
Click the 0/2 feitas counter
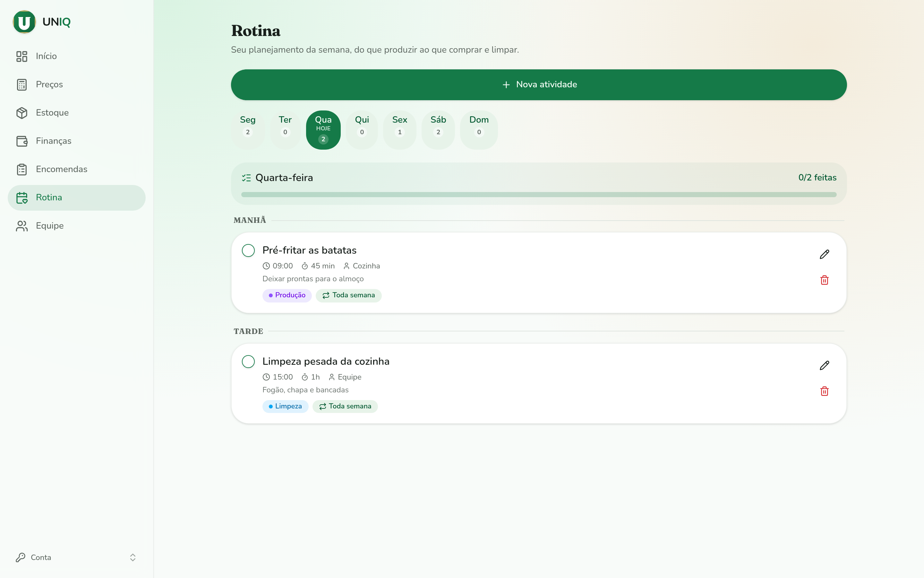[817, 178]
